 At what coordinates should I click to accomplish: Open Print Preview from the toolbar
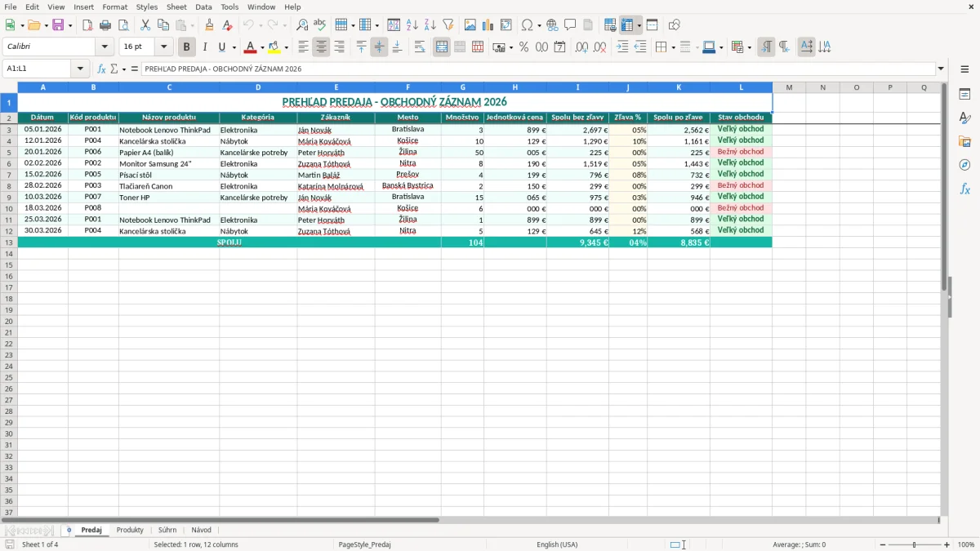(x=123, y=25)
